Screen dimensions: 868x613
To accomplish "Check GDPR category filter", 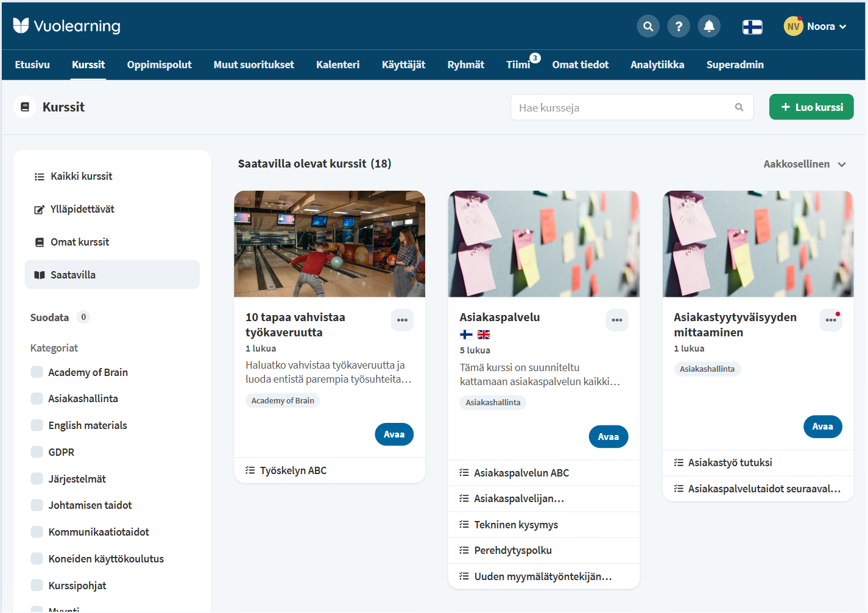I will pyautogui.click(x=37, y=452).
